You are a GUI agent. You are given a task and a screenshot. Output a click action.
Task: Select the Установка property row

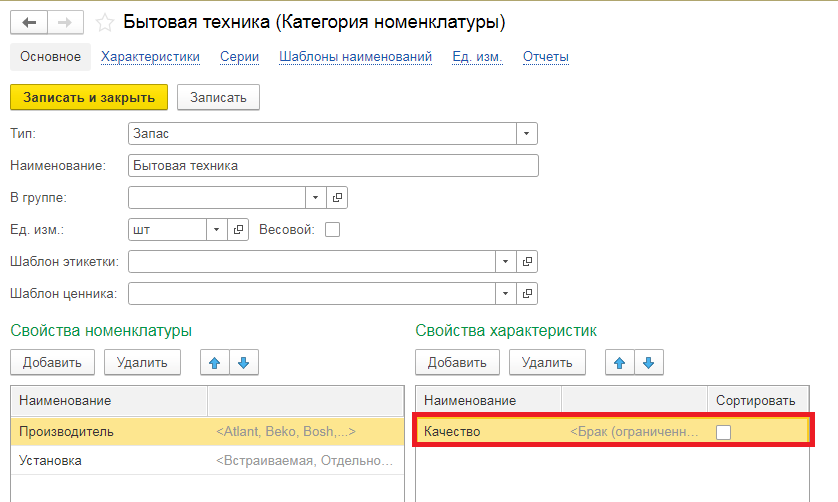[x=207, y=461]
